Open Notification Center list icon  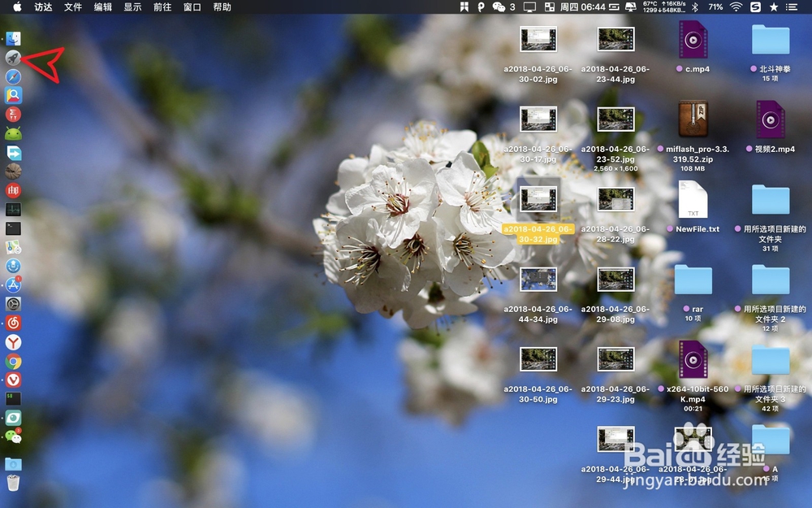point(791,7)
